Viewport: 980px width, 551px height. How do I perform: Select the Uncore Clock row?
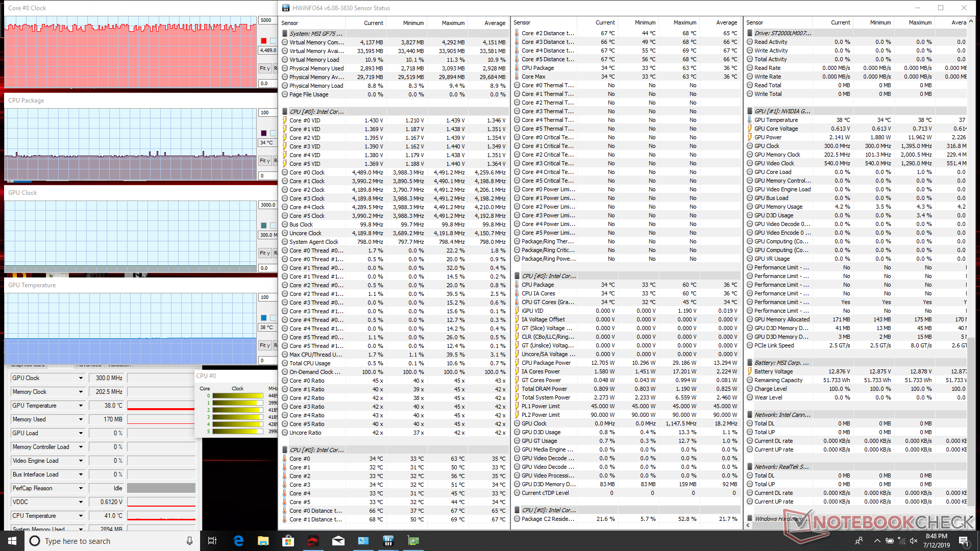[x=394, y=233]
